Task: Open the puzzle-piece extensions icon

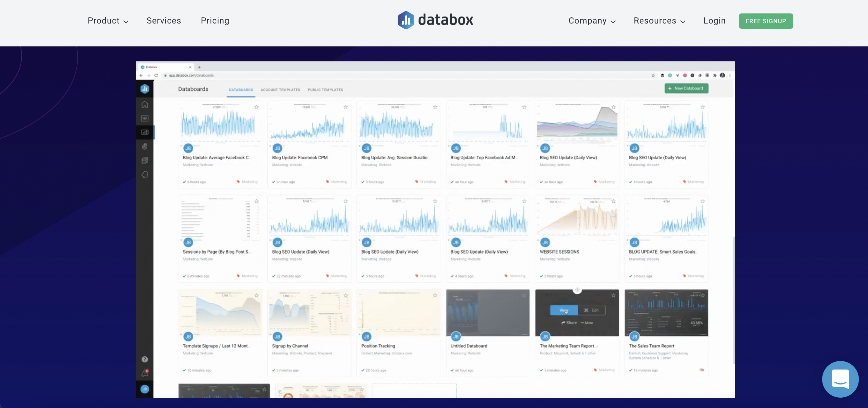Action: 715,75
